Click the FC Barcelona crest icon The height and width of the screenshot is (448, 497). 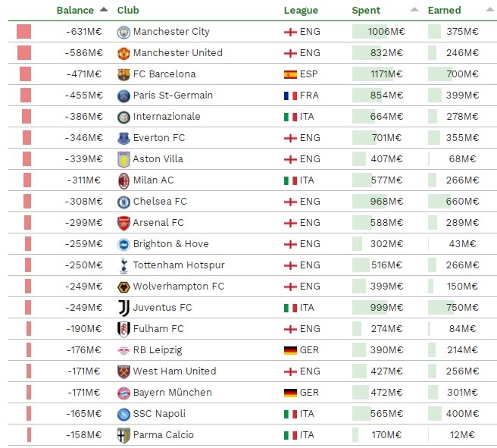(x=123, y=74)
